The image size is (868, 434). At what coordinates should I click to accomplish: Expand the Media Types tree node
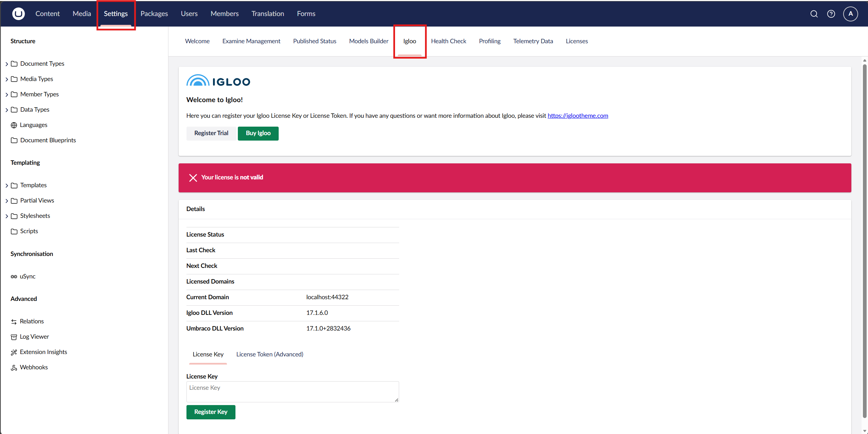(x=6, y=79)
